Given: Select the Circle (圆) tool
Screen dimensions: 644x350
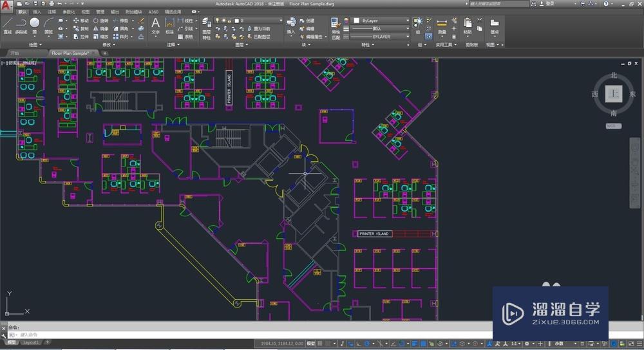Looking at the screenshot, I should click(35, 24).
